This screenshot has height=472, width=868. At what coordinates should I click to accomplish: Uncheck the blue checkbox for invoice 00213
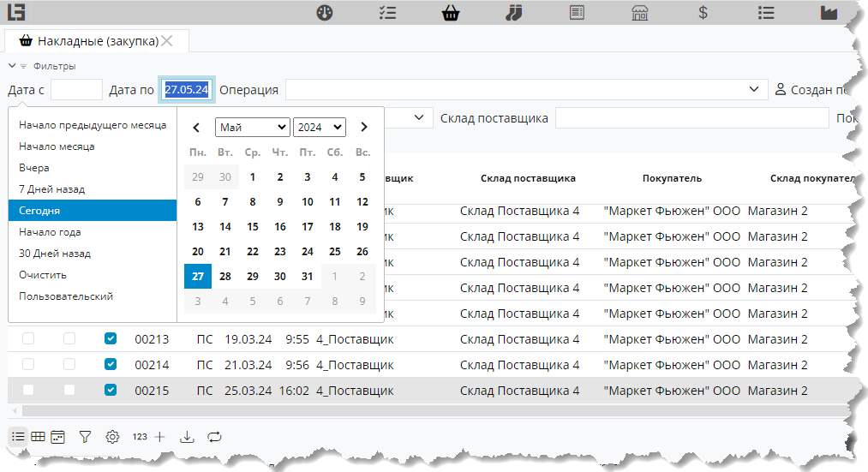[x=111, y=339]
